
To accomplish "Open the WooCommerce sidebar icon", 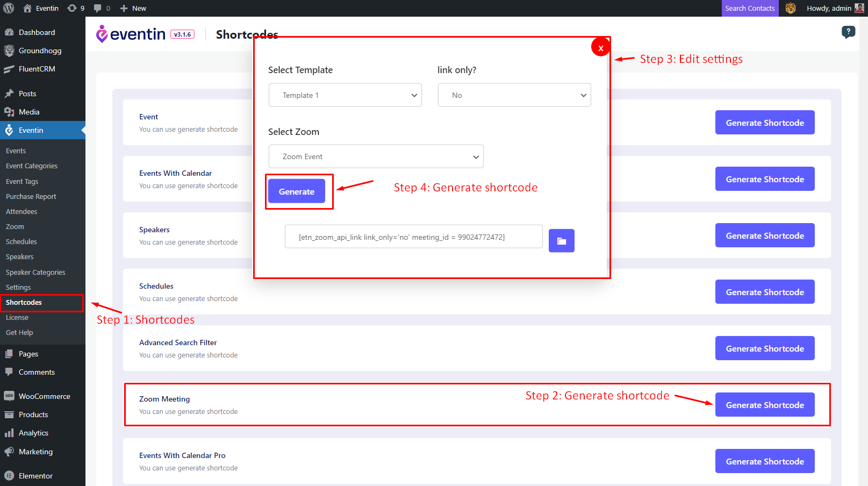I will coord(9,396).
